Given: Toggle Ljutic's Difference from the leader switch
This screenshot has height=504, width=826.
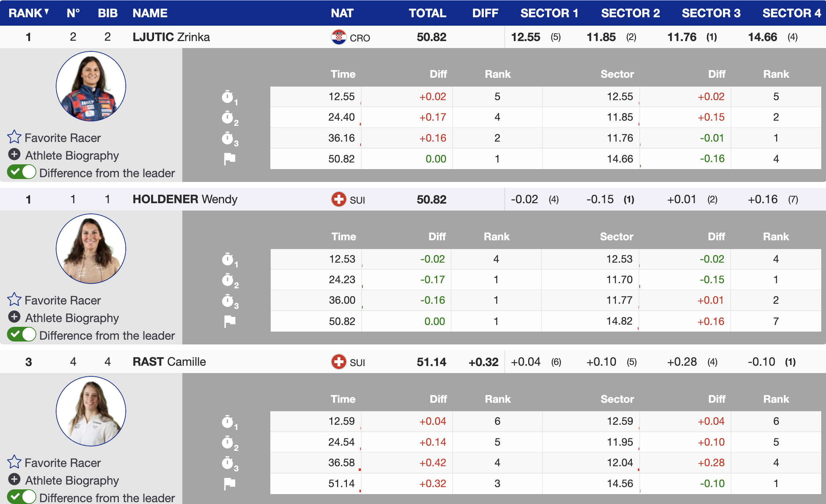Looking at the screenshot, I should (22, 172).
